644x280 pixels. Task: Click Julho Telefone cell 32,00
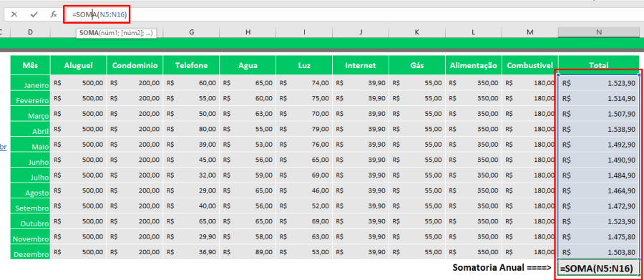[191, 175]
